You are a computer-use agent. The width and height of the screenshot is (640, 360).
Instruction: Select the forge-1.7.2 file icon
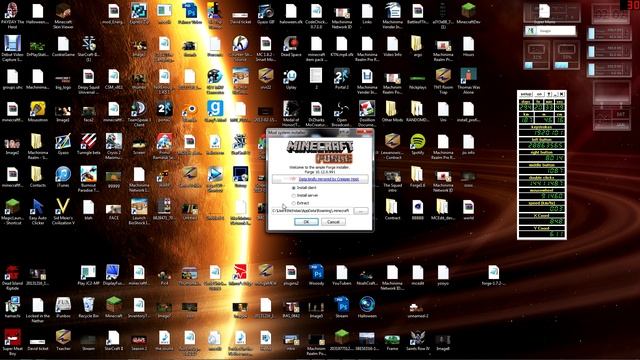(x=493, y=274)
